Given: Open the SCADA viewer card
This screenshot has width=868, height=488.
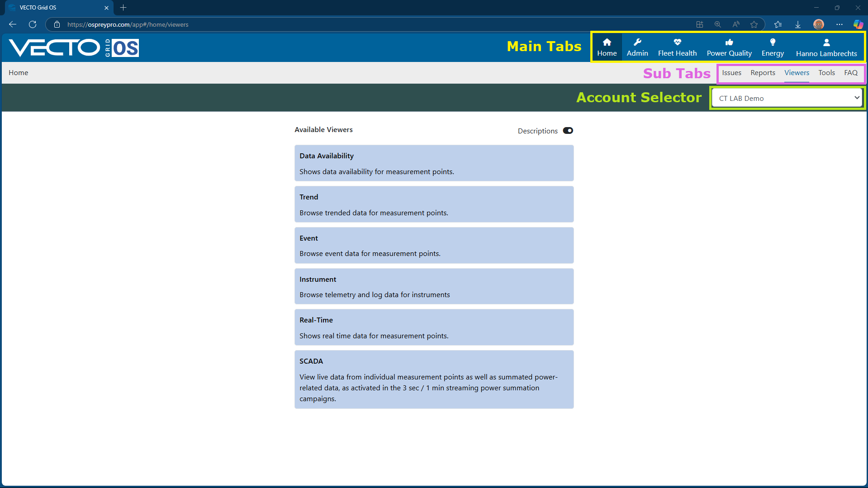Looking at the screenshot, I should point(434,379).
